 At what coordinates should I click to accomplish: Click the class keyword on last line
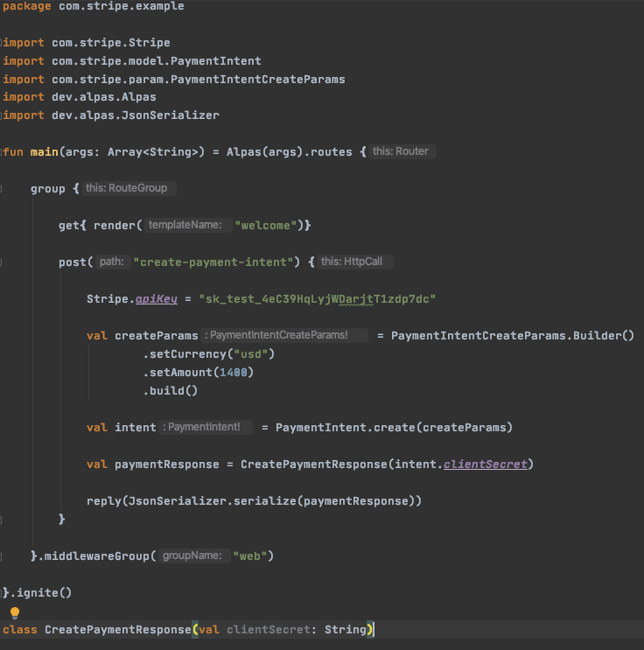tap(20, 629)
